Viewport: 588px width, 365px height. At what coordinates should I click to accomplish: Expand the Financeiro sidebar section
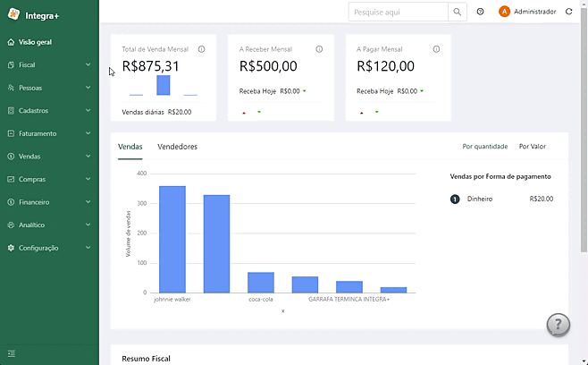pyautogui.click(x=49, y=202)
